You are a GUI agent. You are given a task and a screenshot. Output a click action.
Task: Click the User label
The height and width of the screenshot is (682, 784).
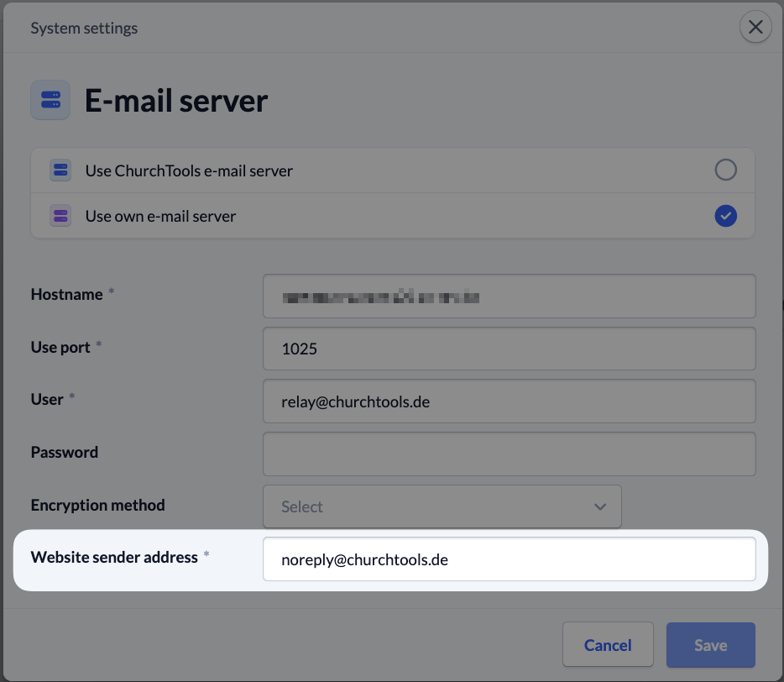(x=47, y=399)
